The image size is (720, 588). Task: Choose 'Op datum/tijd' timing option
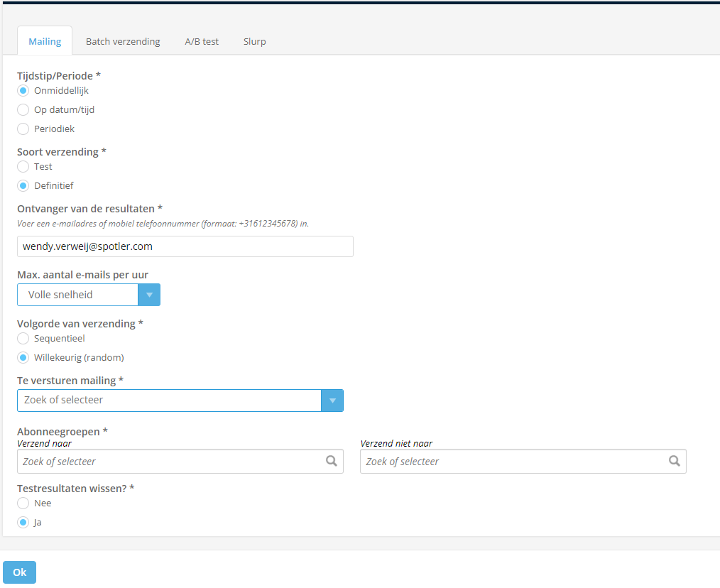click(x=23, y=110)
